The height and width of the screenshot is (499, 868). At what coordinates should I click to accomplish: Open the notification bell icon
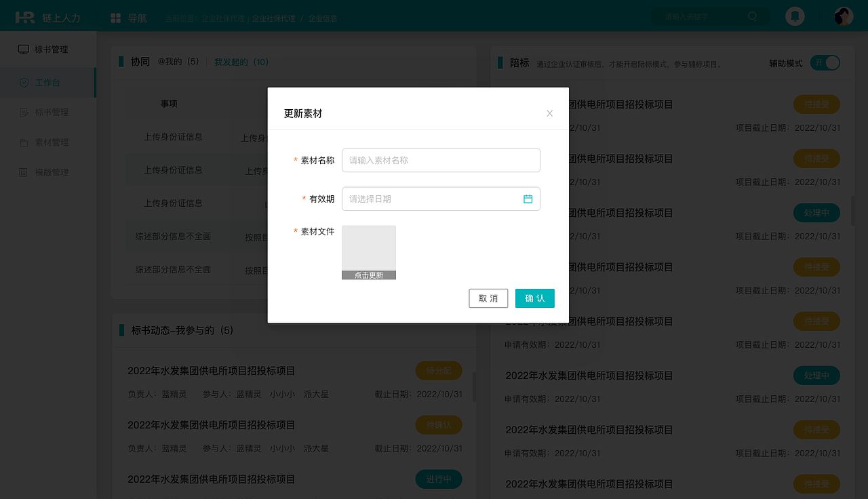pos(795,16)
